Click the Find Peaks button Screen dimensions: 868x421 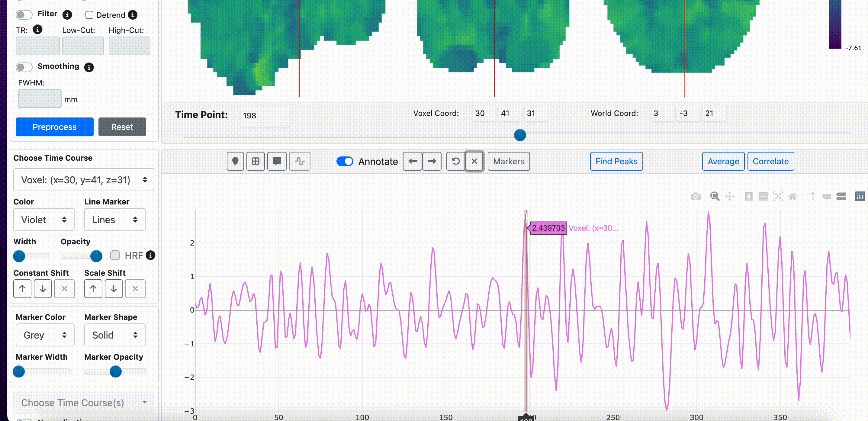616,161
